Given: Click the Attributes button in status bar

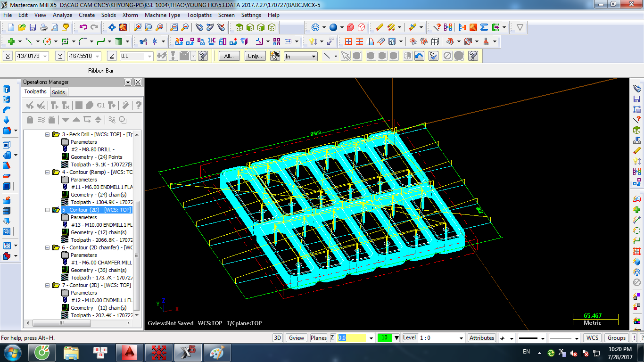Looking at the screenshot, I should point(481,337).
